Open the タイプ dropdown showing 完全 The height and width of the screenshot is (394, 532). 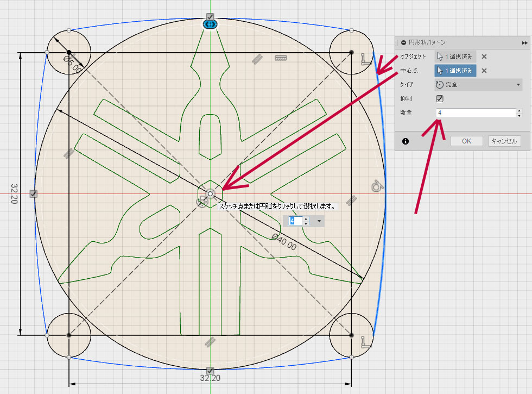(478, 85)
